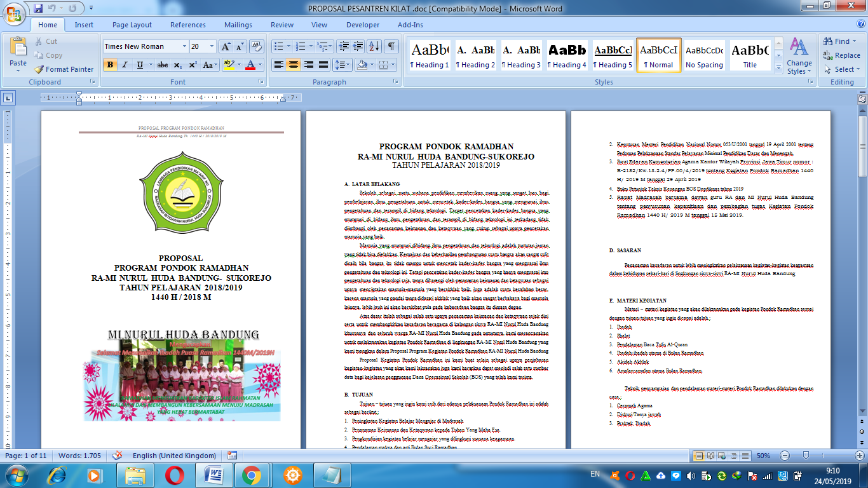Viewport: 868px width, 488px height.
Task: Justify the paragraph text
Action: pyautogui.click(x=323, y=65)
